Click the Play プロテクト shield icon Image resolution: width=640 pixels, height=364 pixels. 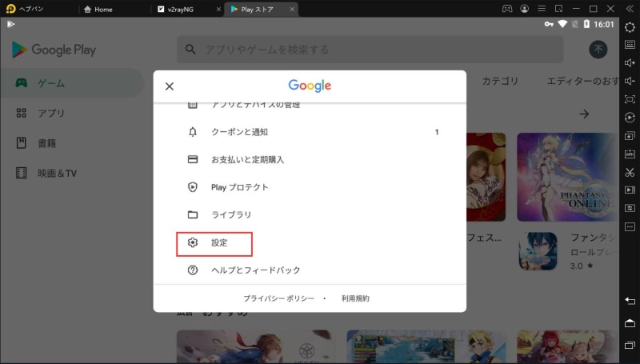192,187
